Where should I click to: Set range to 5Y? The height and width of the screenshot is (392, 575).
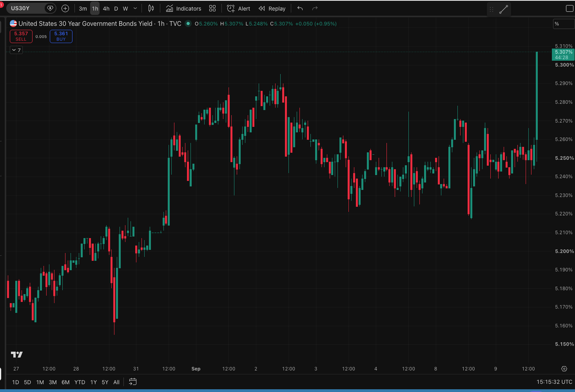click(x=105, y=382)
